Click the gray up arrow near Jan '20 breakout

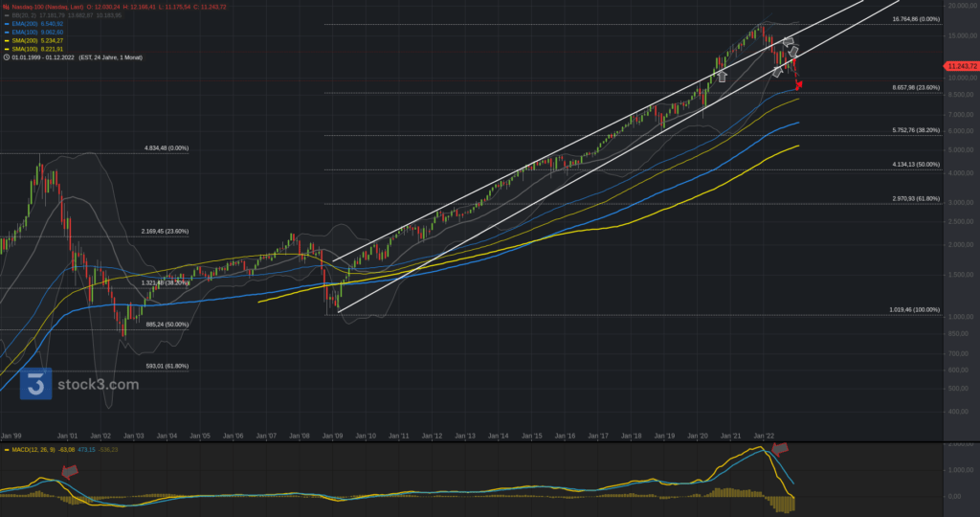721,74
